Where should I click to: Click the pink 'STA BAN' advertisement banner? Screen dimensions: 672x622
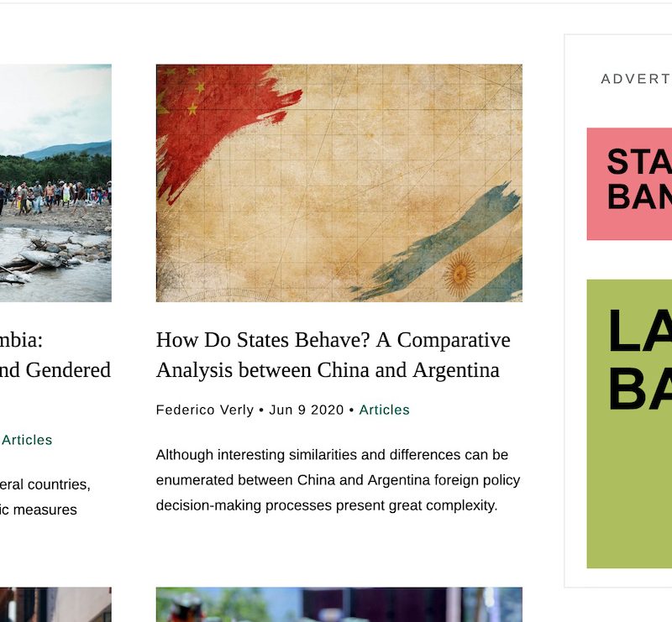pyautogui.click(x=629, y=184)
